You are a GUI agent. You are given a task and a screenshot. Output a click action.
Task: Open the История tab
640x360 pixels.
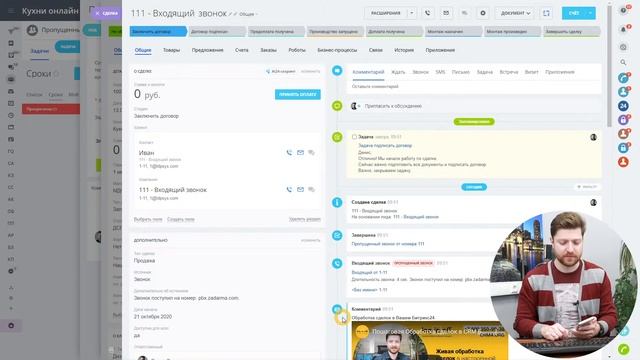pyautogui.click(x=404, y=50)
